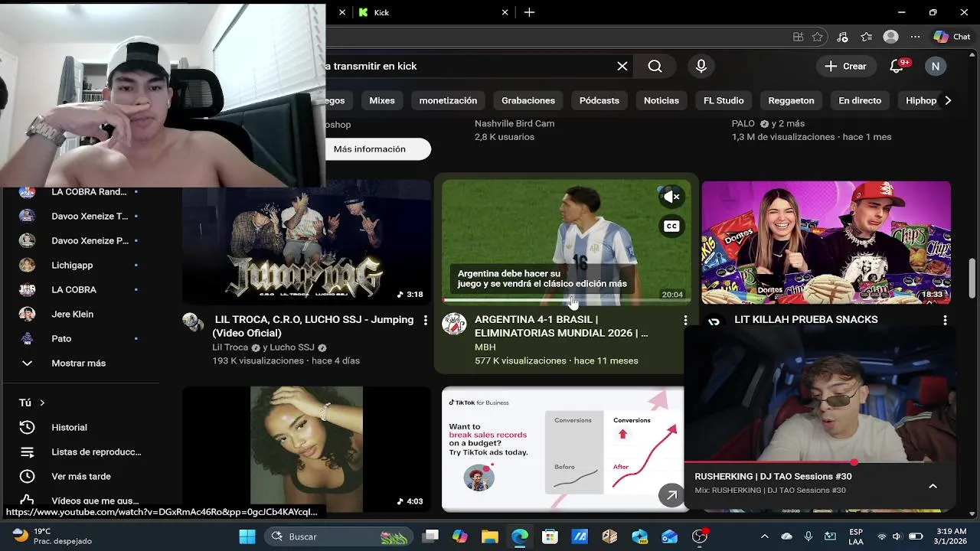Viewport: 980px width, 551px height.
Task: Open YouTube notifications bell
Action: tap(897, 67)
